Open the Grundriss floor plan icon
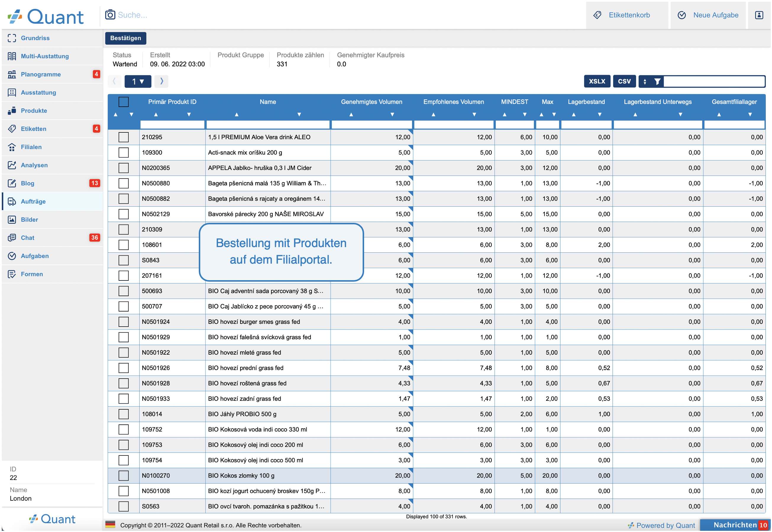772x532 pixels. pyautogui.click(x=12, y=38)
